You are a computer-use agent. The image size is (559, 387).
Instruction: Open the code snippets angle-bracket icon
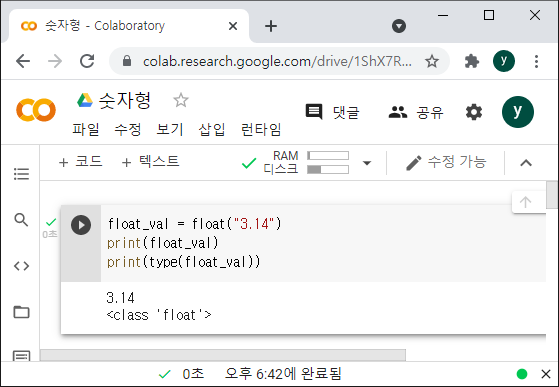(x=21, y=266)
